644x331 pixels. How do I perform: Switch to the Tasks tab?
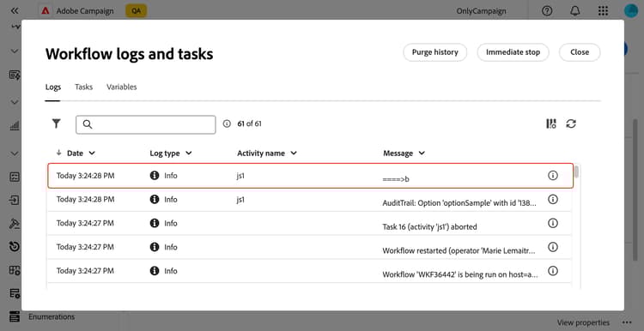(x=84, y=87)
